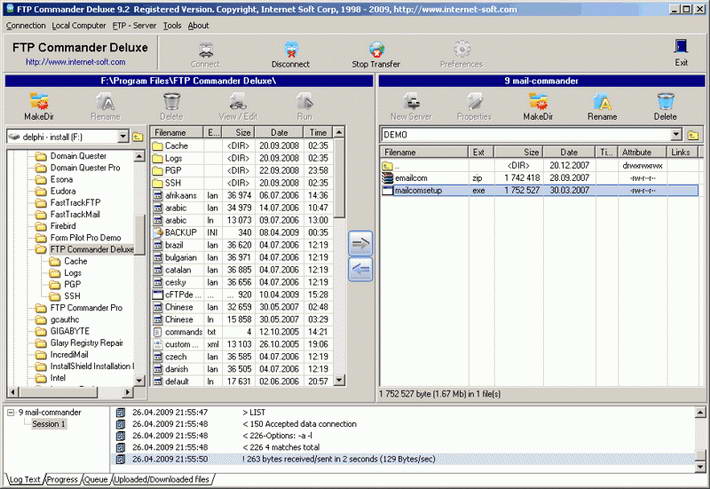
Task: Visit the www.internet-soft.com link
Action: 75,62
